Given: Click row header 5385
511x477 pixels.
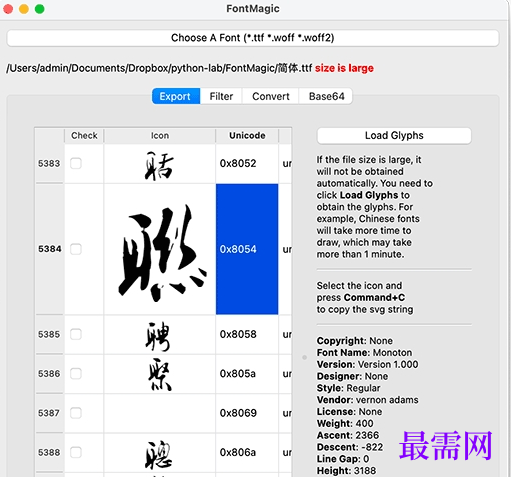Looking at the screenshot, I should click(49, 334).
